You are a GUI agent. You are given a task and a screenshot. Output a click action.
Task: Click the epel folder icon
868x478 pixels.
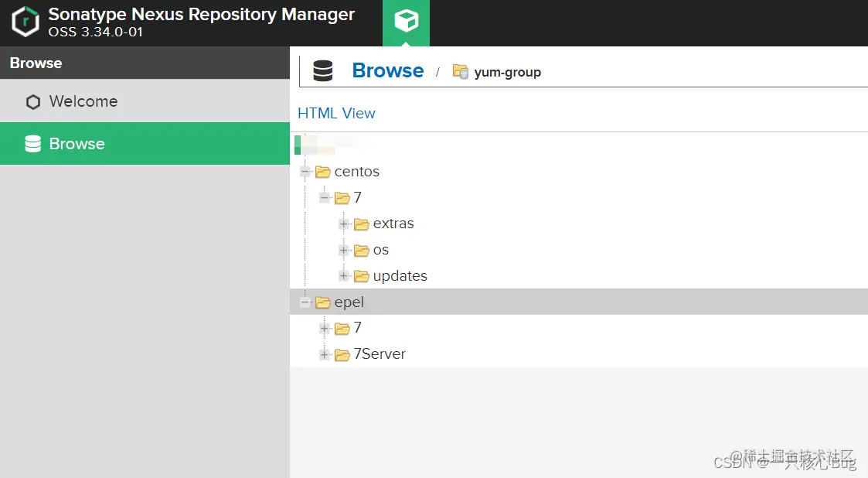tap(323, 302)
